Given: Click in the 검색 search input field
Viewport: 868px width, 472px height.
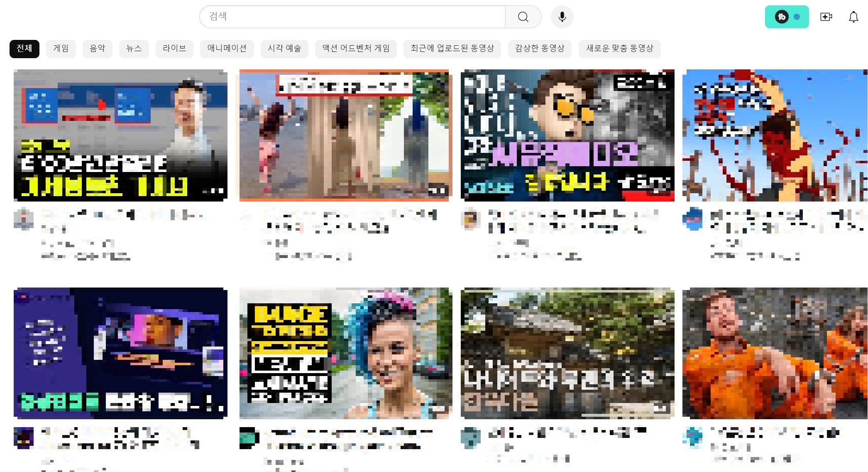Looking at the screenshot, I should 352,17.
